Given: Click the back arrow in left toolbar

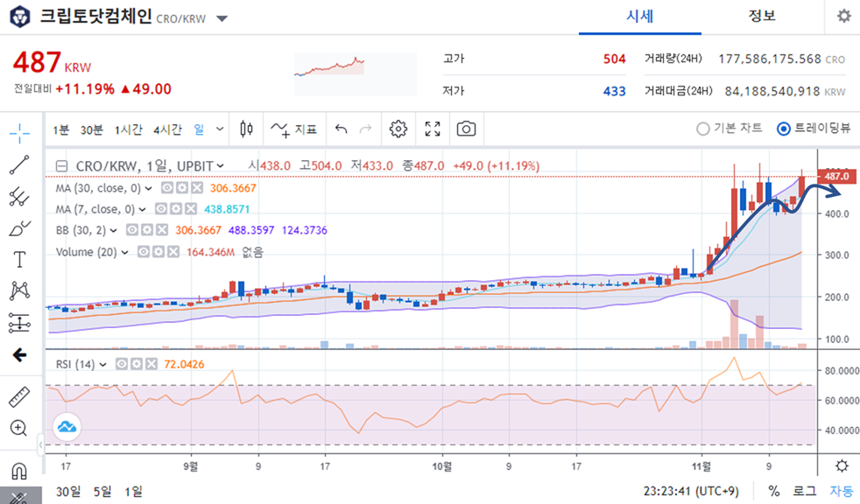Looking at the screenshot, I should click(20, 355).
